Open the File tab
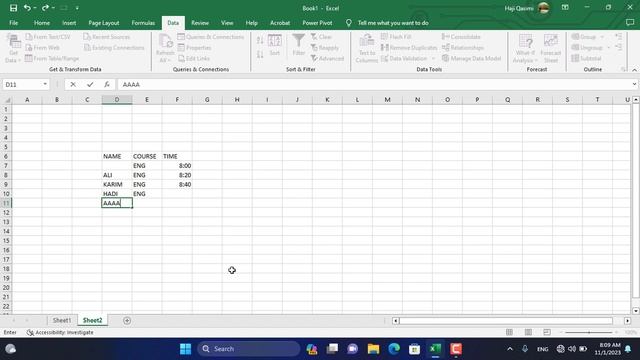 click(13, 23)
